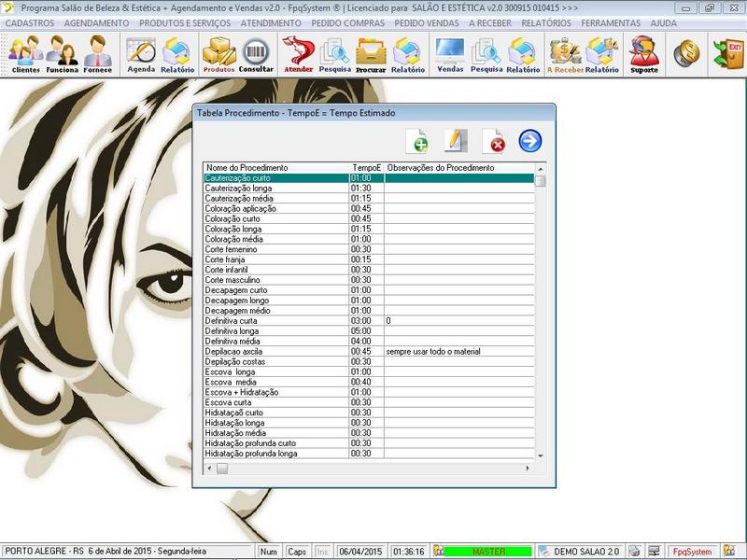
Task: Click the Consultar barcode icon
Action: point(256,54)
